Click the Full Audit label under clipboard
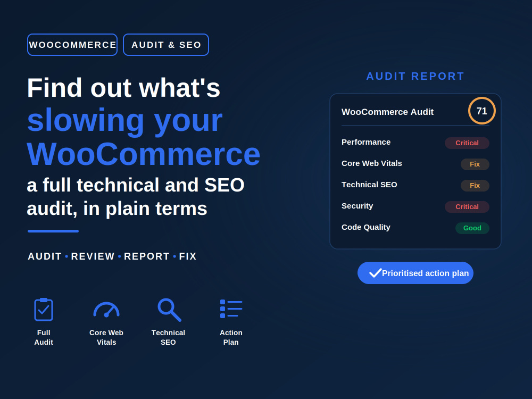Viewport: 532px width, 399px height. click(44, 337)
